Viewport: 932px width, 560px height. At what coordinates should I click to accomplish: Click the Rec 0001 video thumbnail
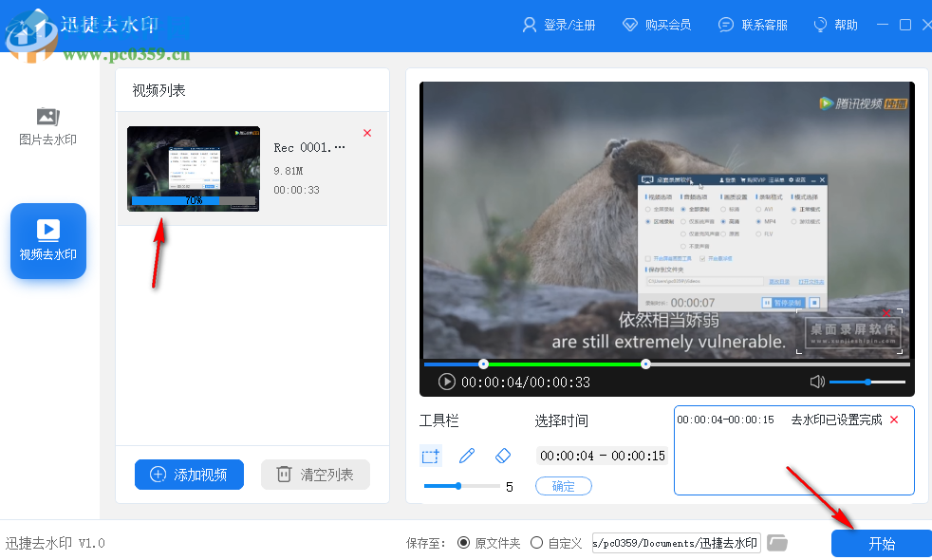coord(193,168)
